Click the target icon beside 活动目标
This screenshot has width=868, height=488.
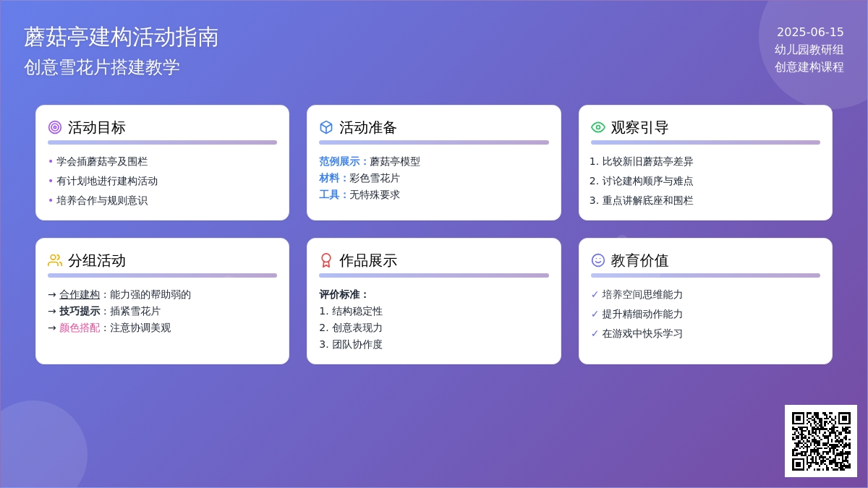click(x=55, y=127)
